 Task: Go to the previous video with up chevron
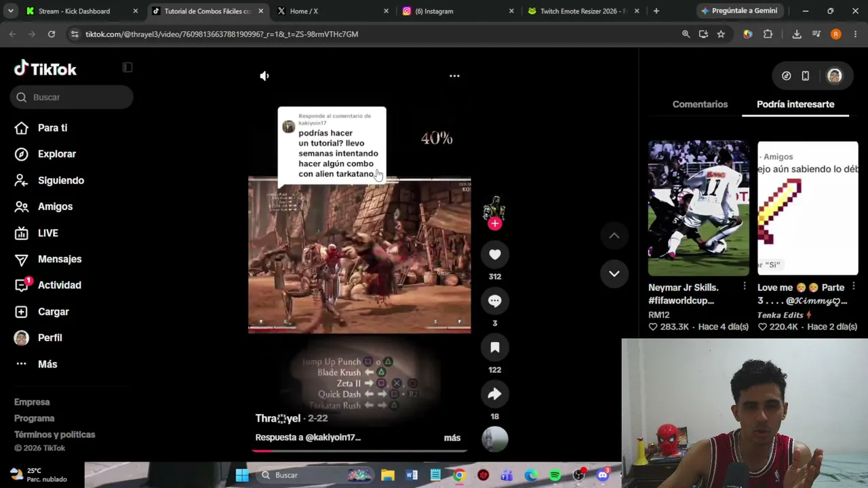614,236
